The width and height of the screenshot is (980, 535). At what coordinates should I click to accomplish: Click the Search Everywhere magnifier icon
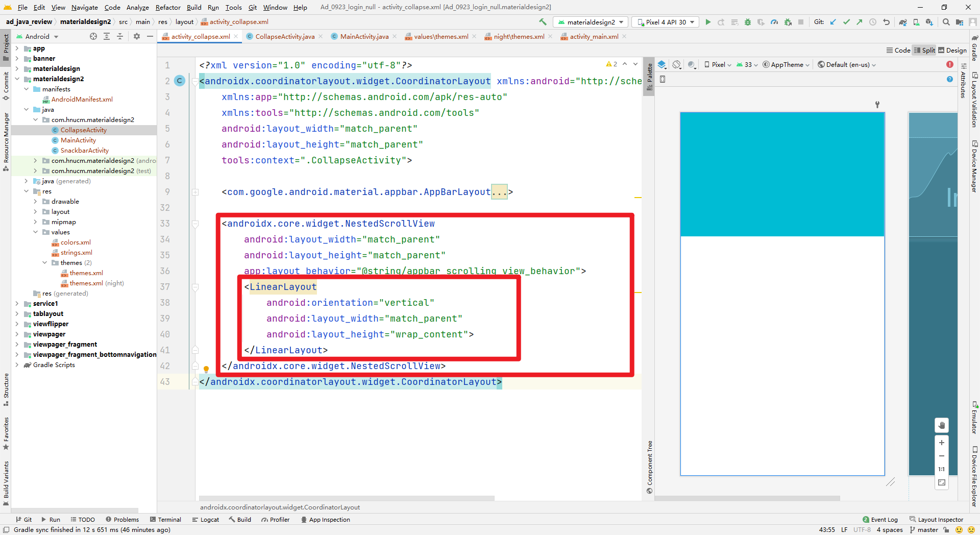click(x=946, y=22)
